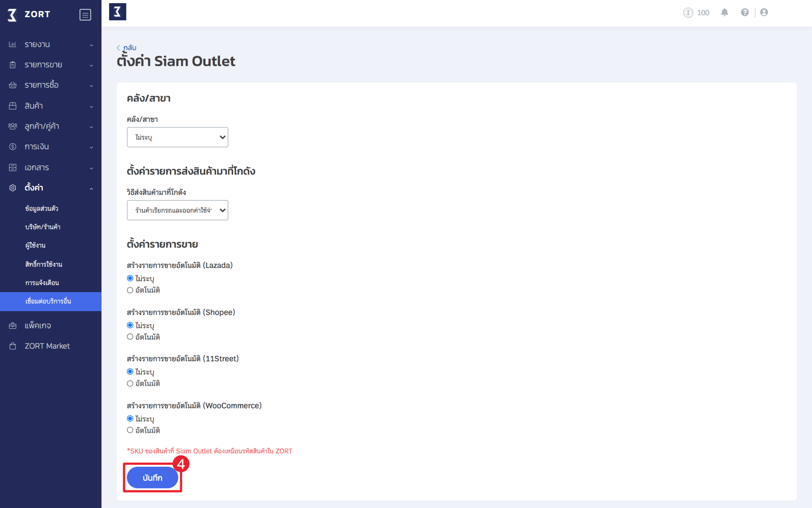Screen dimensions: 812x508
Task: Open the help question mark icon
Action: coord(745,12)
